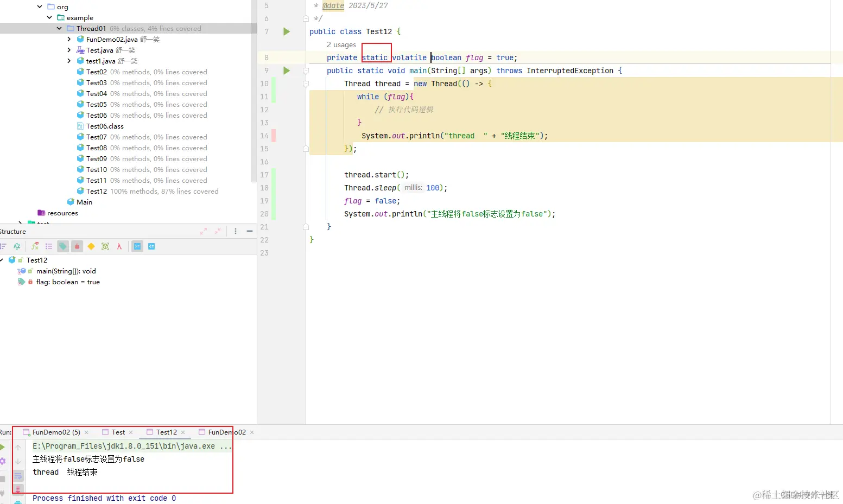Move down the stack trace

pos(18,462)
